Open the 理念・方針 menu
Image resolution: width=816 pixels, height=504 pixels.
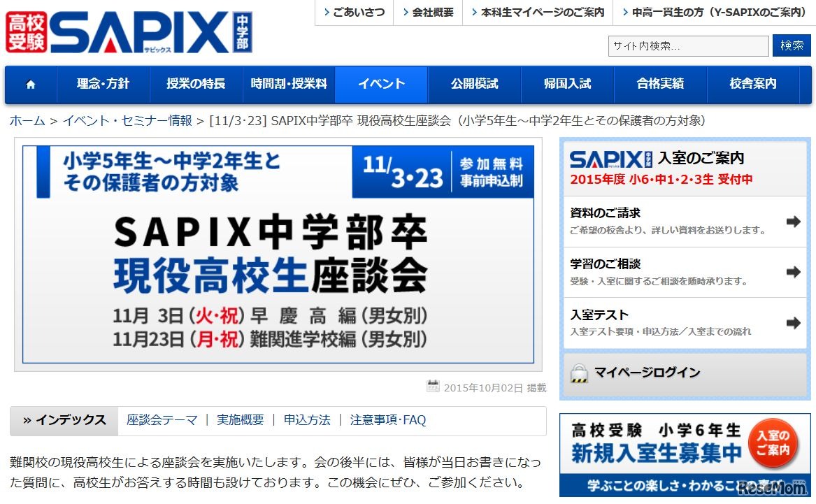coord(103,84)
